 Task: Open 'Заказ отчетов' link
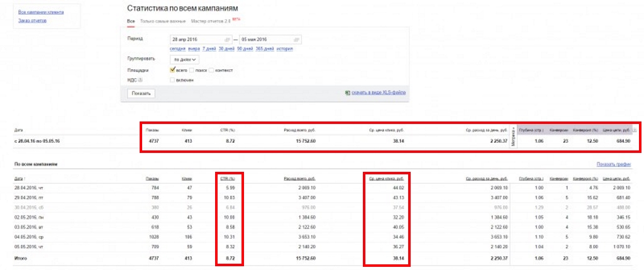(x=33, y=20)
